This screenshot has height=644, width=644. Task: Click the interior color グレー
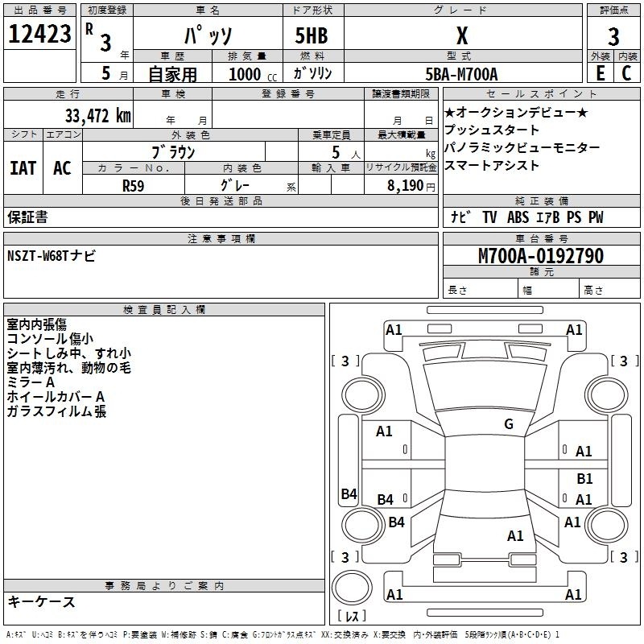(235, 185)
